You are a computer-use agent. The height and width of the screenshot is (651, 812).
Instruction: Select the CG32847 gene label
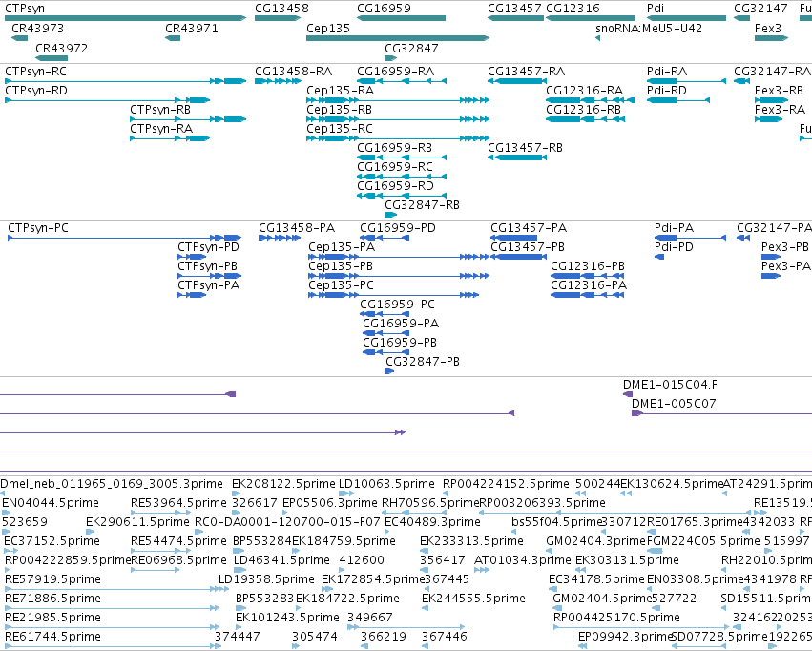coord(411,48)
